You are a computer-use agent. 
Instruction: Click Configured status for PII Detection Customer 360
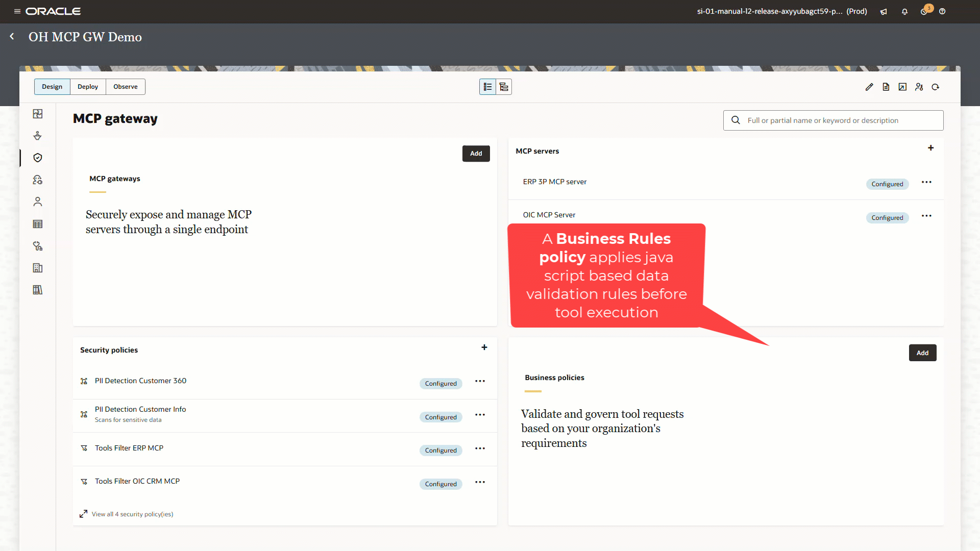point(441,384)
